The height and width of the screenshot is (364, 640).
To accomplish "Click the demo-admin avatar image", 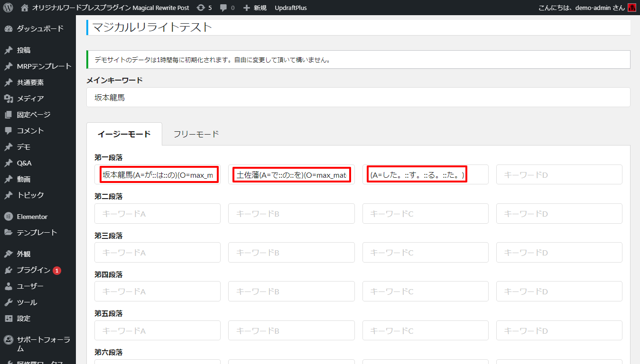I will pyautogui.click(x=631, y=8).
